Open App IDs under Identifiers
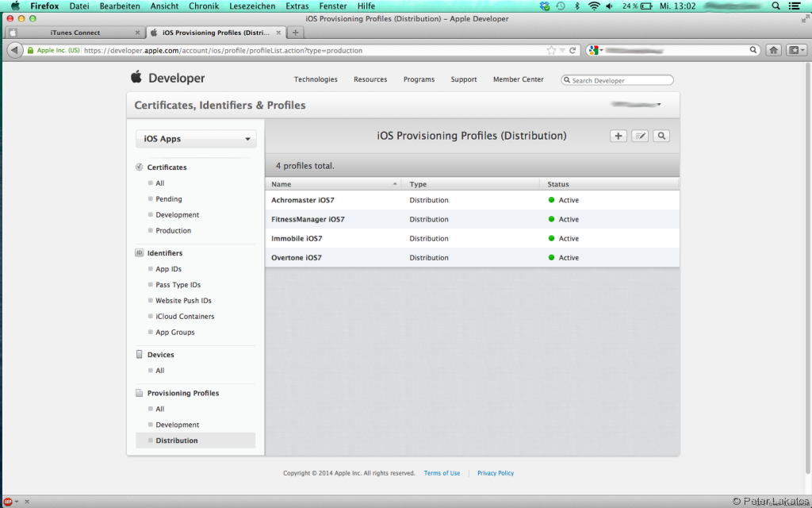 click(169, 269)
